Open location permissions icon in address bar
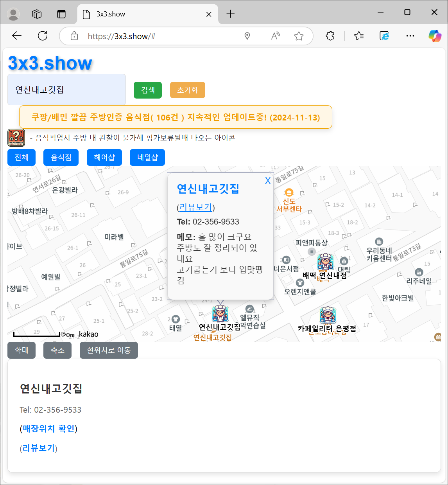 (x=247, y=36)
